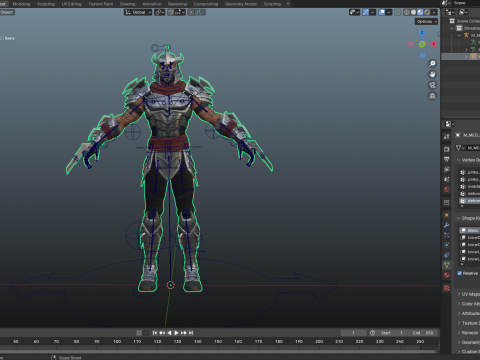Click the Z axis on navigation gizmo
The height and width of the screenshot is (360, 480).
pyautogui.click(x=422, y=32)
